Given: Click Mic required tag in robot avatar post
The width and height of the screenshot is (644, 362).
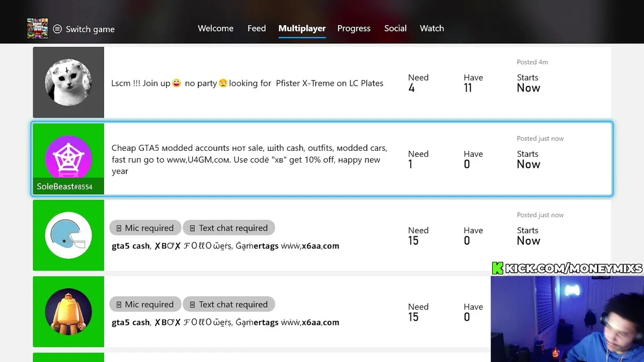Looking at the screenshot, I should tap(145, 304).
